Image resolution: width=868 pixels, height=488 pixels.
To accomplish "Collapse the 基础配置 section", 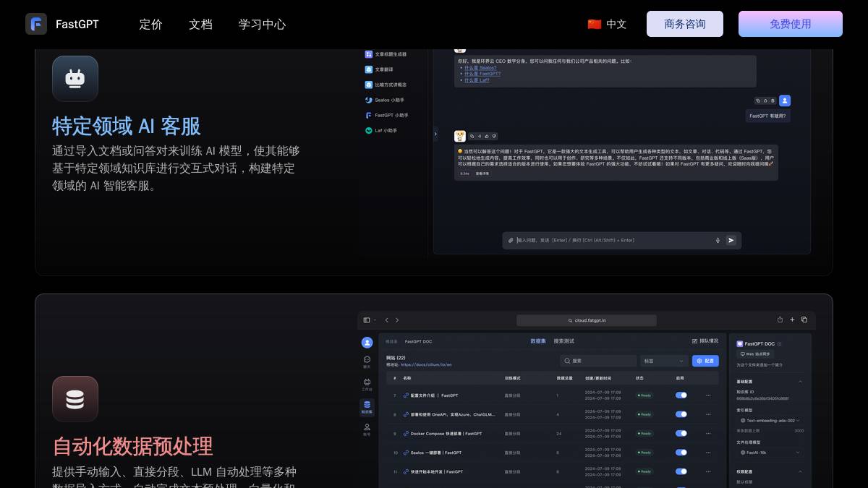I will [x=801, y=382].
